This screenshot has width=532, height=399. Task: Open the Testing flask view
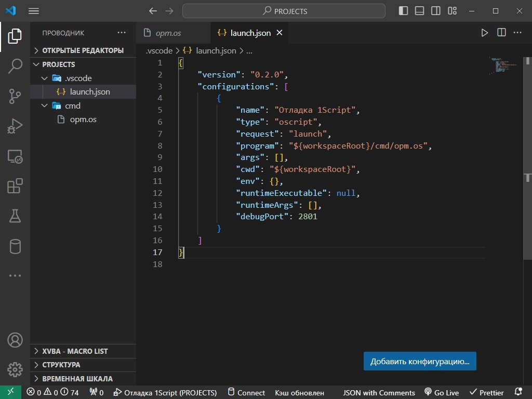15,216
